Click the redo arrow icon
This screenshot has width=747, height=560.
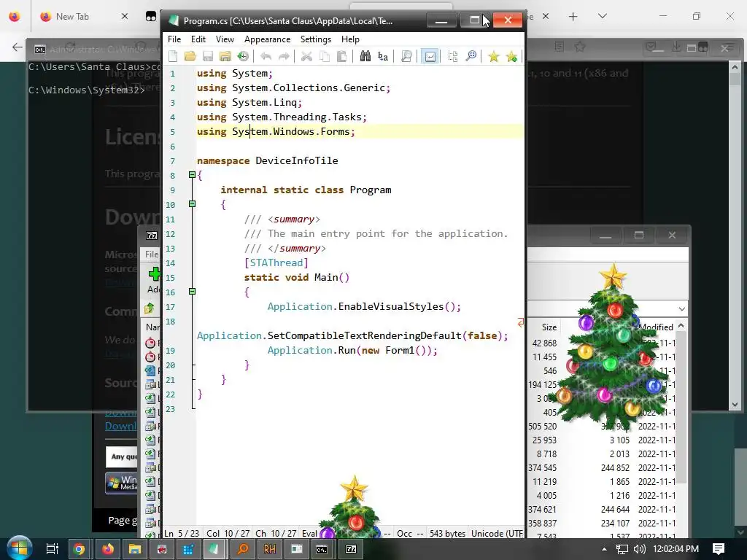pos(284,57)
